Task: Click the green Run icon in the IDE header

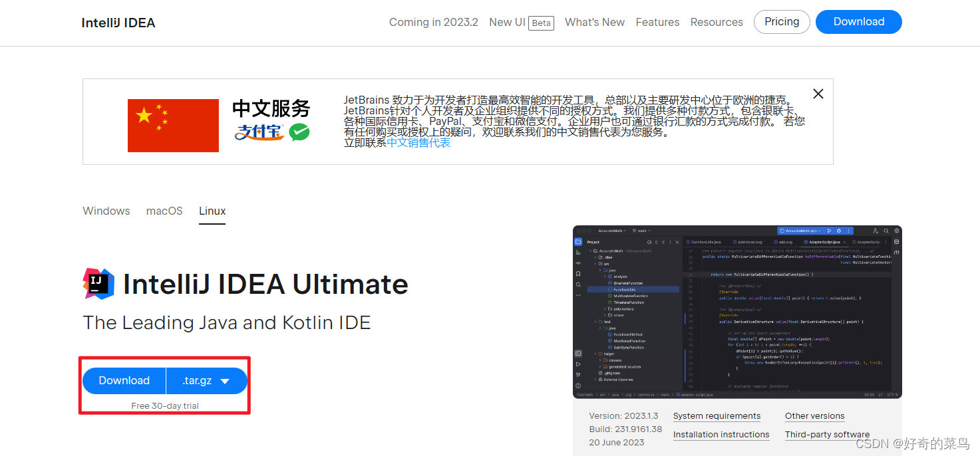Action: point(829,231)
